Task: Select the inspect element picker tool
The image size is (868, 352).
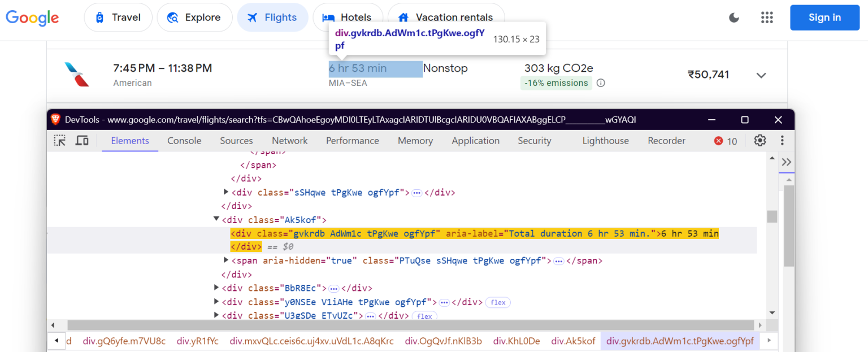Action: click(59, 140)
